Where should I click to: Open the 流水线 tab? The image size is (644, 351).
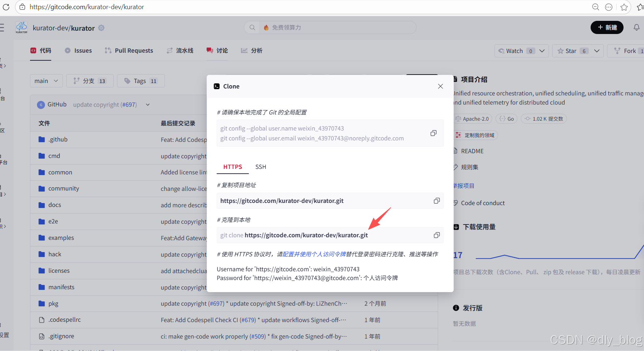180,50
